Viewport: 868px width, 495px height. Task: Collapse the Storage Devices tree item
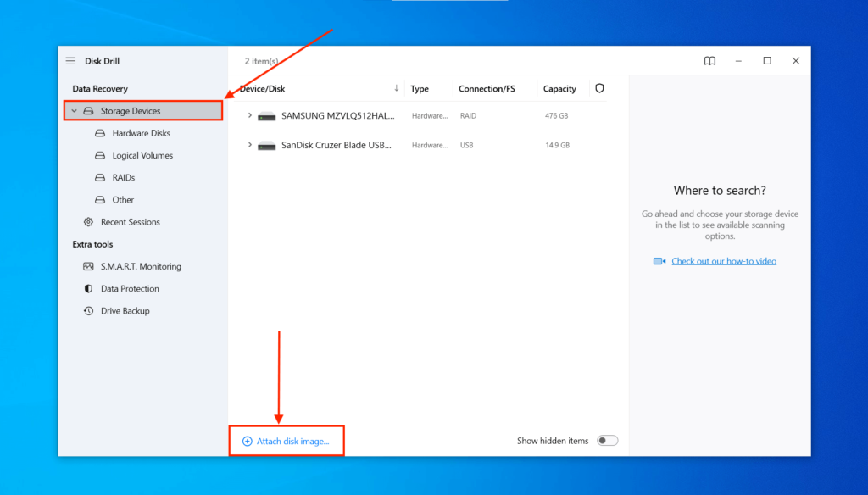(x=75, y=110)
